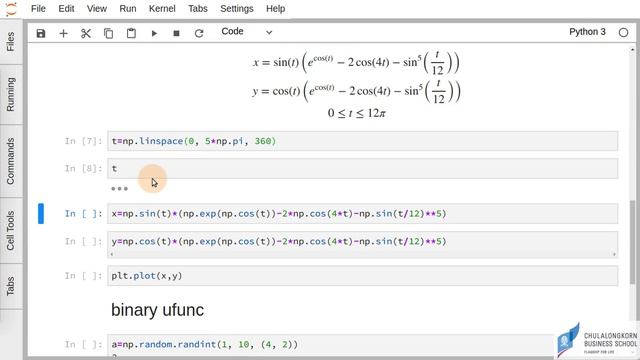Click the 0 ≤ t ≤ 12π range line
640x360 pixels.
(x=356, y=113)
